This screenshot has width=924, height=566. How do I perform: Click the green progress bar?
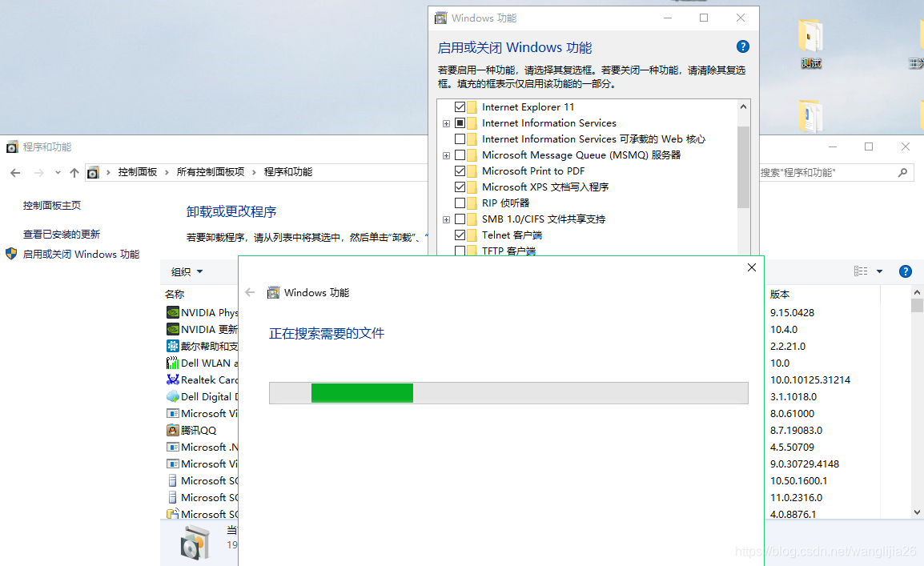[362, 393]
